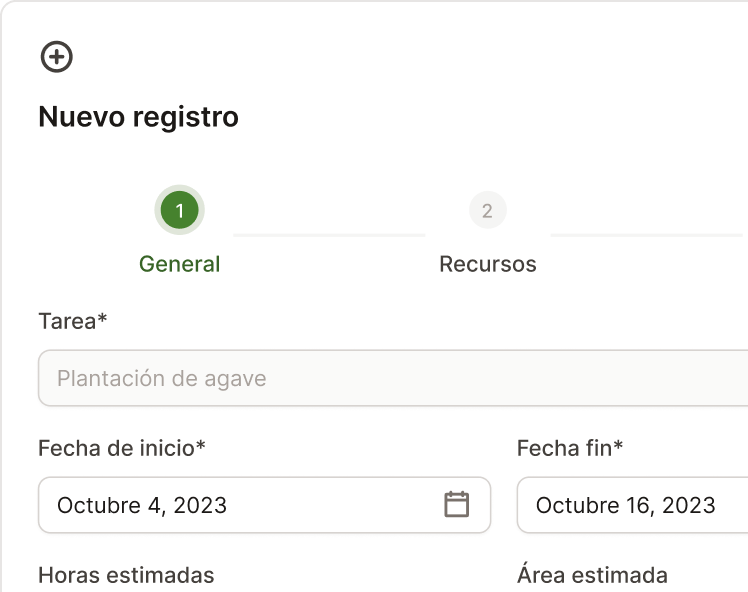Image resolution: width=748 pixels, height=592 pixels.
Task: Click the Nuevo registro heading
Action: pyautogui.click(x=138, y=117)
